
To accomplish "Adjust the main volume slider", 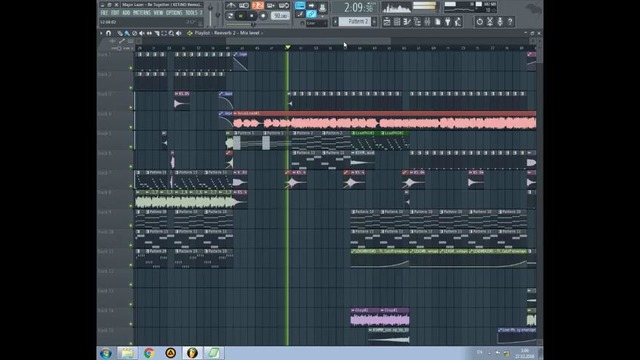I will [210, 14].
